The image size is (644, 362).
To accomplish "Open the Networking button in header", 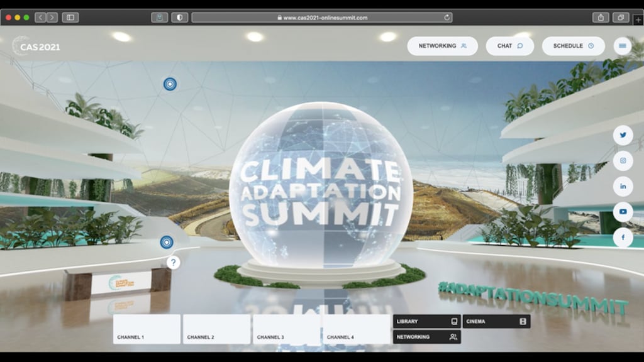I will click(442, 46).
